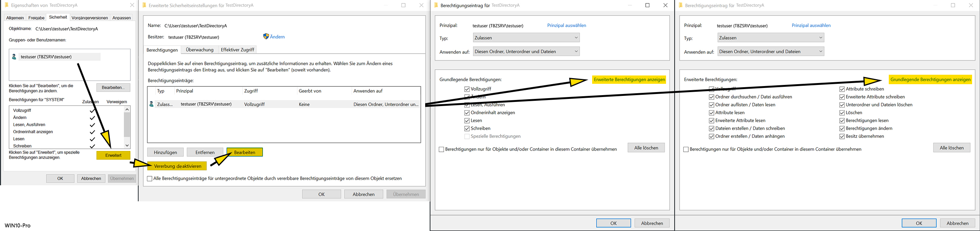Click the 'Vererbung deaktivieren' button

(x=178, y=166)
